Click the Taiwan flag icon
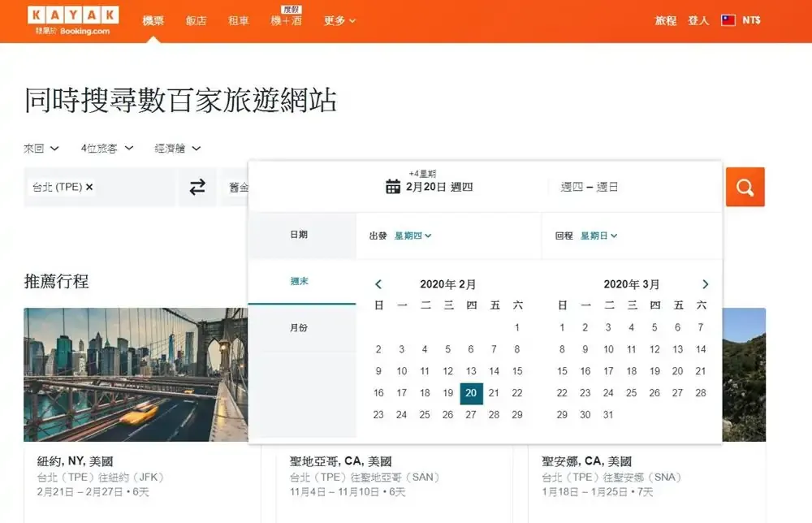 coord(728,20)
